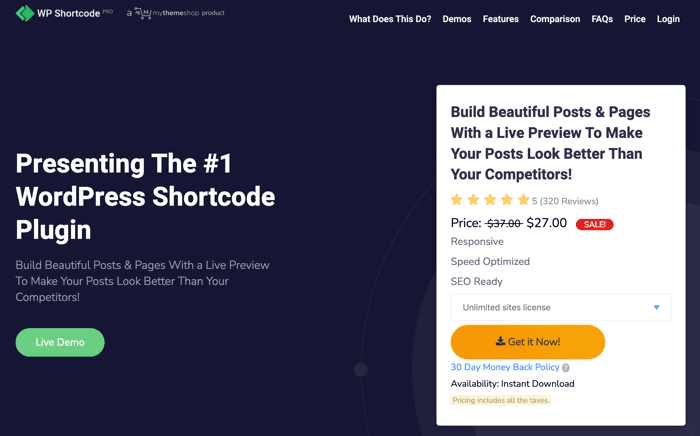The width and height of the screenshot is (700, 436).
Task: Click the download icon in Get it Now button
Action: click(500, 341)
